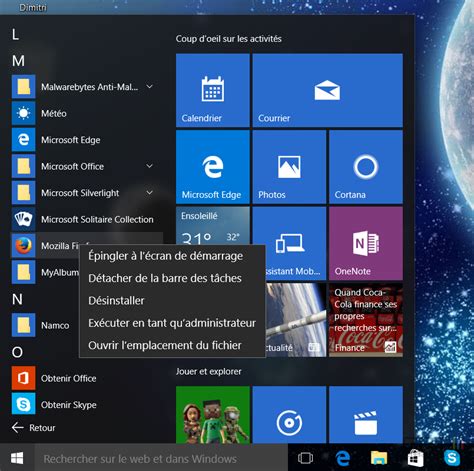Screen dimensions: 474x471
Task: Click the letter N section header
Action: click(17, 299)
